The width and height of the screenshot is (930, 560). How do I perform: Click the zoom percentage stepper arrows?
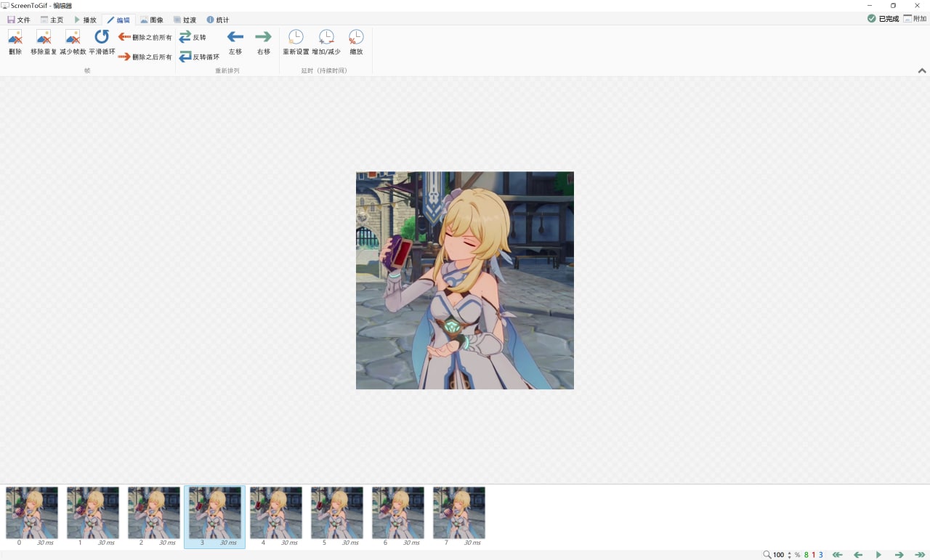click(x=790, y=555)
